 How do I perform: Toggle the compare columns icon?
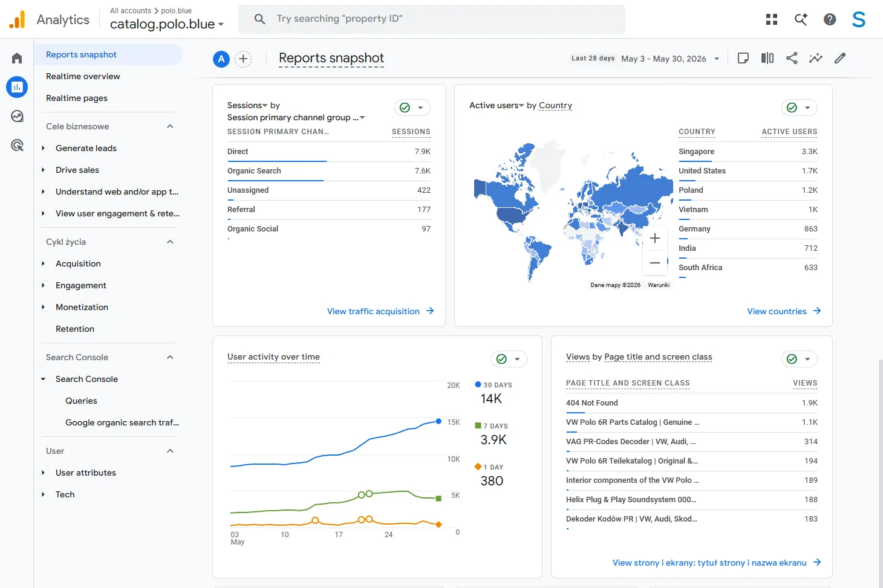point(767,58)
